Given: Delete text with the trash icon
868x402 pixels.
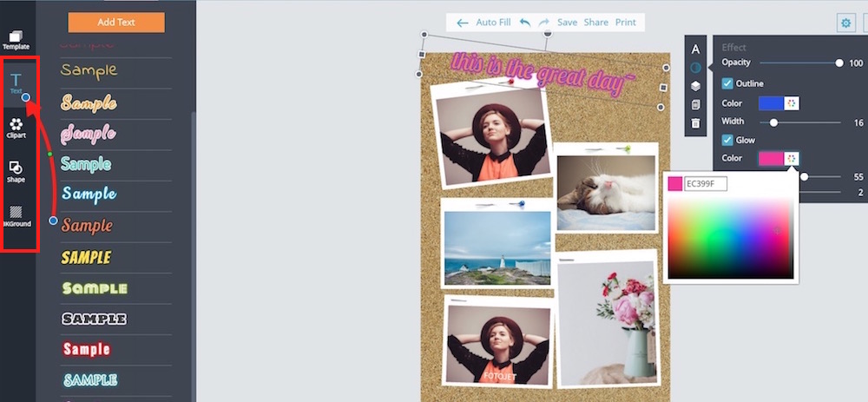Looking at the screenshot, I should coord(695,123).
